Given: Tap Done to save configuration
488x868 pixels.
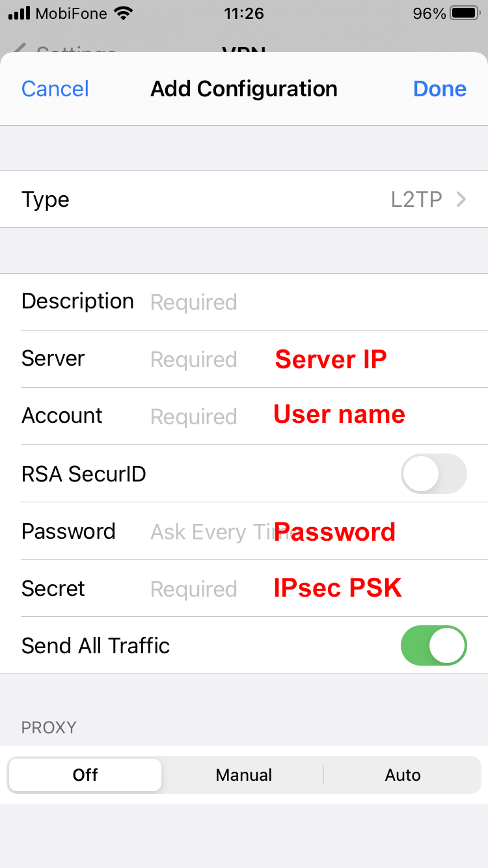Looking at the screenshot, I should click(x=440, y=88).
